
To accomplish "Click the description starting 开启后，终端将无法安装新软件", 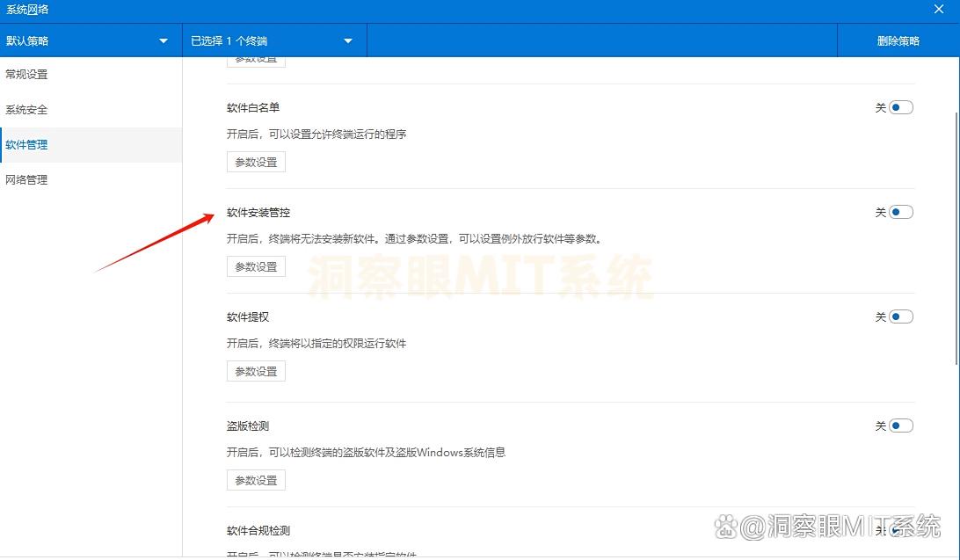I will (x=414, y=239).
